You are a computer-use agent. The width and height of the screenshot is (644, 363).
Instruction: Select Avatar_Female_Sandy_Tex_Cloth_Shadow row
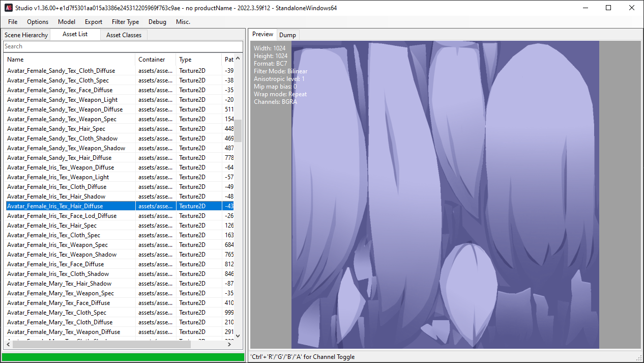point(119,138)
